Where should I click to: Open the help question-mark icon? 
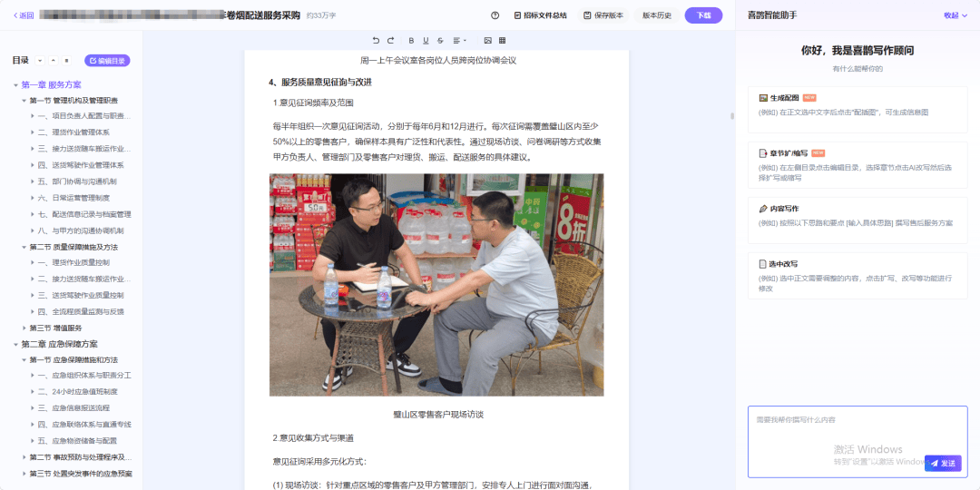[495, 15]
